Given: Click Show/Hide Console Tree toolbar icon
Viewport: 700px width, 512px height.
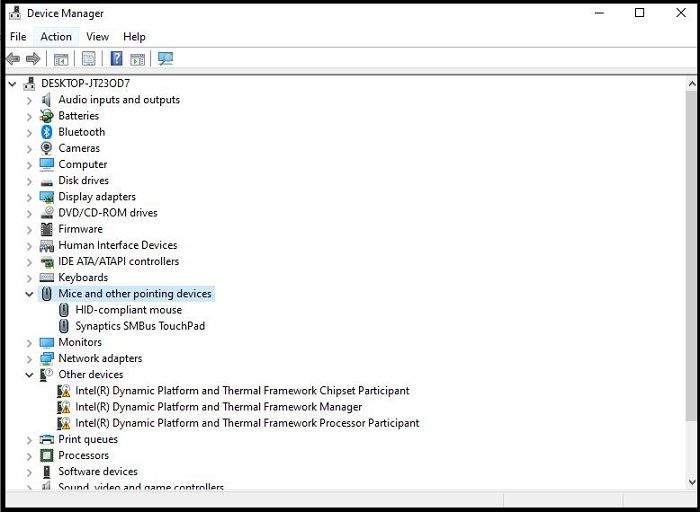Looking at the screenshot, I should 61,59.
